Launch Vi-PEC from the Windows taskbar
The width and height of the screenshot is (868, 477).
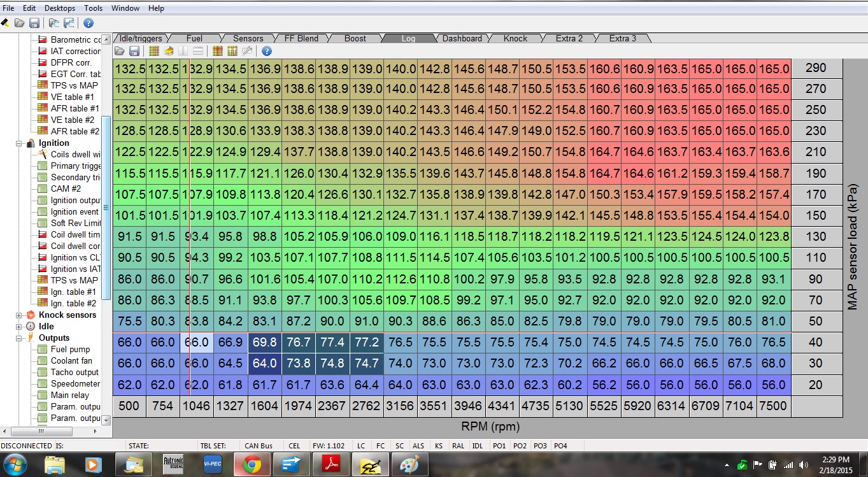click(212, 465)
